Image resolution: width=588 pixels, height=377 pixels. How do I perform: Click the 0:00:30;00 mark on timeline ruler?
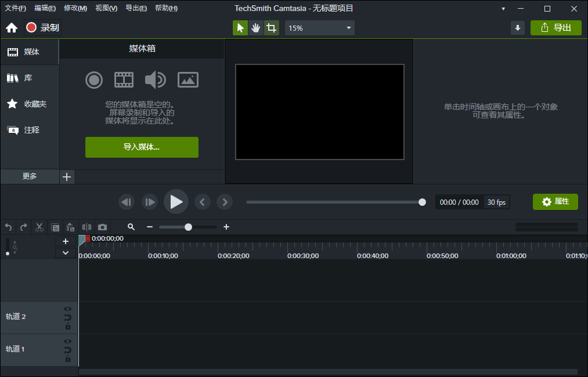click(x=303, y=256)
